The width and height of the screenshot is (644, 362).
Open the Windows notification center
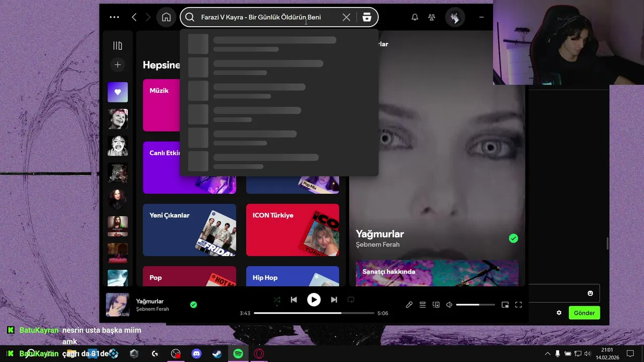point(630,354)
